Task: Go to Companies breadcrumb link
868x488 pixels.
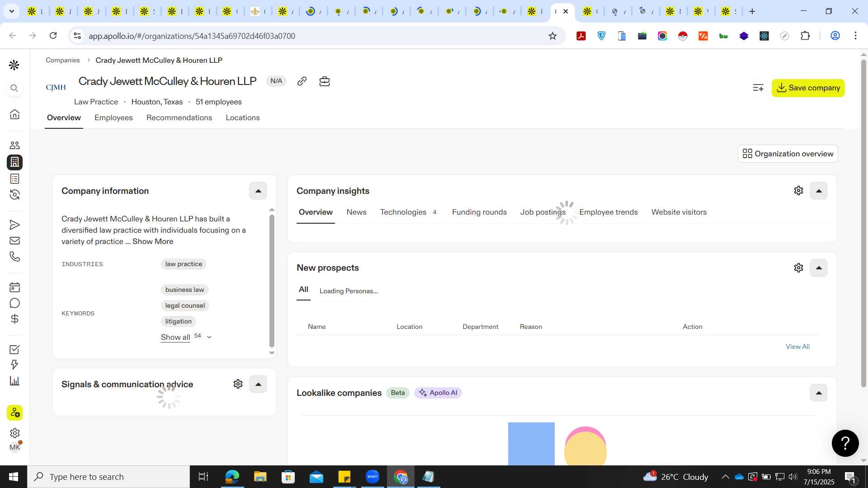Action: [x=62, y=60]
